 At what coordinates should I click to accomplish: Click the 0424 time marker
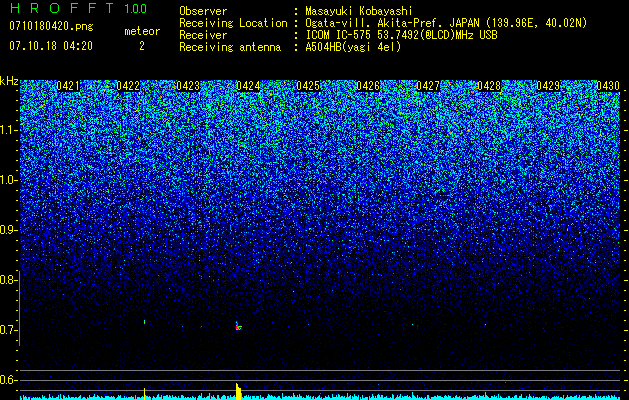pyautogui.click(x=248, y=86)
